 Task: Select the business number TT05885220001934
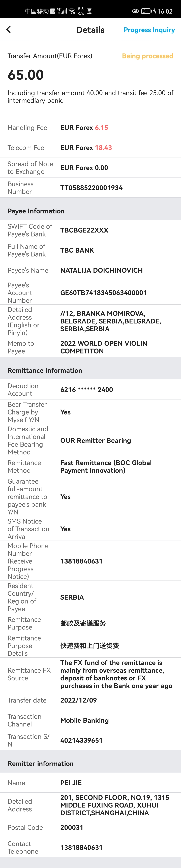point(91,188)
